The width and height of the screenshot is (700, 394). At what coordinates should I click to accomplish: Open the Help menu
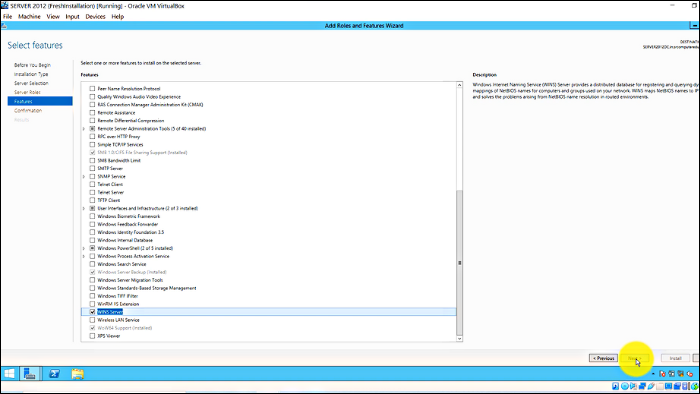pos(117,17)
